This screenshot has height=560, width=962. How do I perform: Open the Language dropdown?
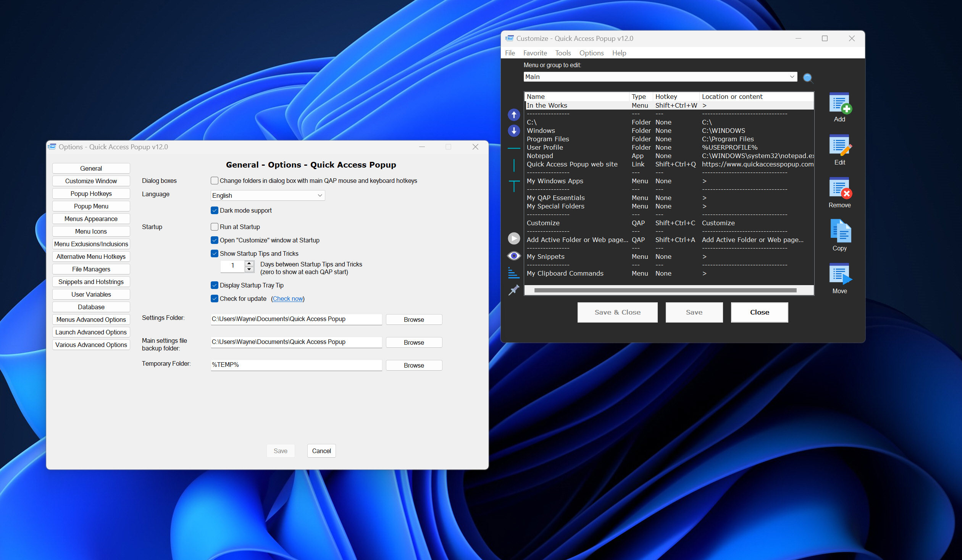coord(320,195)
